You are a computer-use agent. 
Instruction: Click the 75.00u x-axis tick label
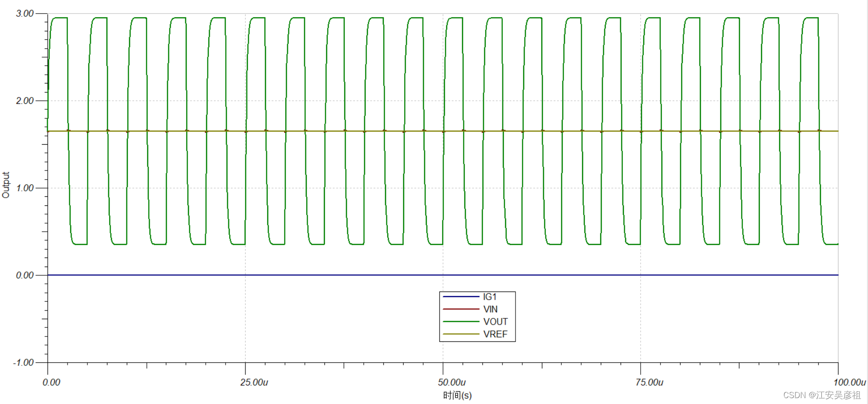[649, 382]
